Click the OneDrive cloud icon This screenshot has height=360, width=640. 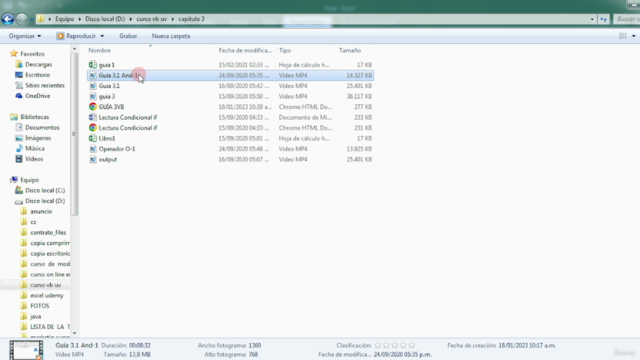click(x=19, y=96)
